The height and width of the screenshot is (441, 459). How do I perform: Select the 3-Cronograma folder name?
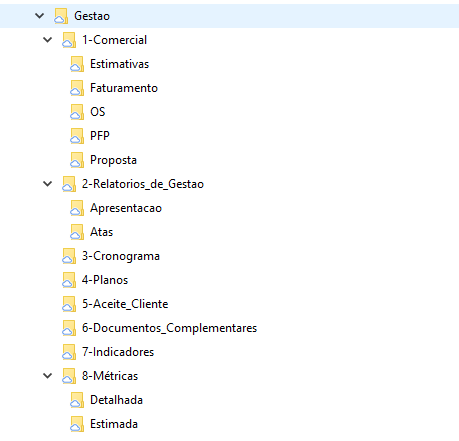point(121,256)
